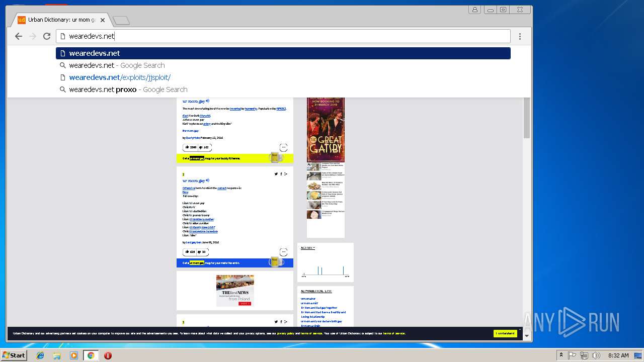The width and height of the screenshot is (644, 362).
Task: Click Chrome's forward navigation arrow
Action: pyautogui.click(x=33, y=36)
